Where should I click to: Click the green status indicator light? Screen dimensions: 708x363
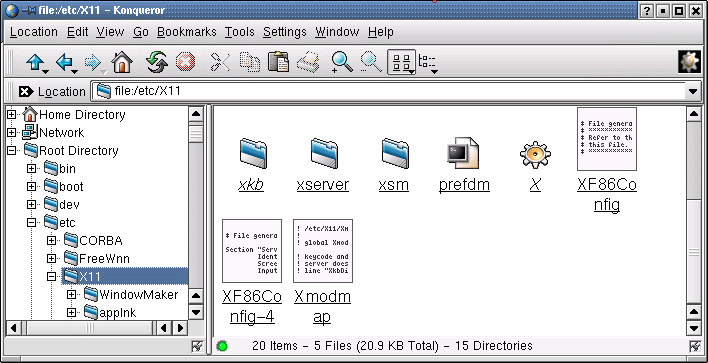(x=222, y=347)
